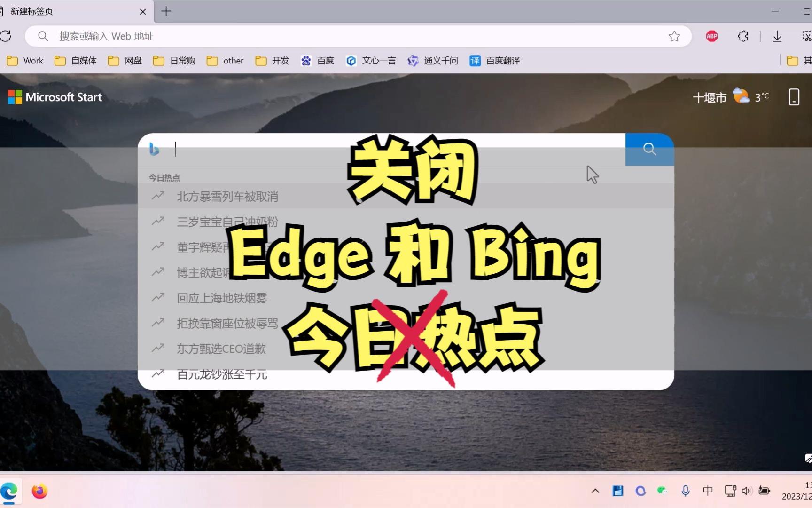Open the 百度 bookmark
Viewport: 812px width, 508px height.
pos(318,61)
